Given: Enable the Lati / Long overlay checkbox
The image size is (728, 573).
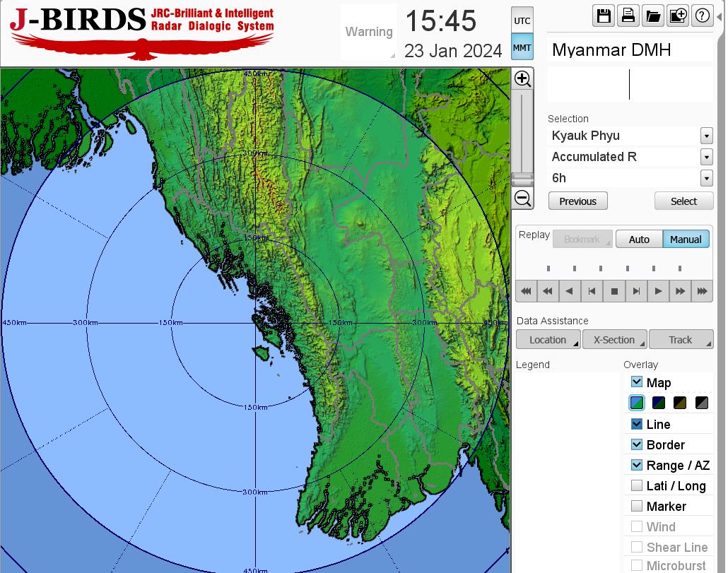Looking at the screenshot, I should pos(637,485).
